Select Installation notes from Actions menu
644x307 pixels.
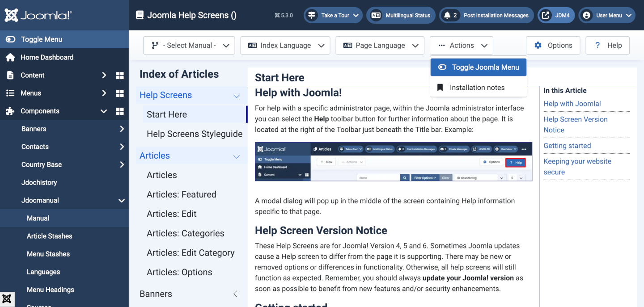(x=479, y=88)
